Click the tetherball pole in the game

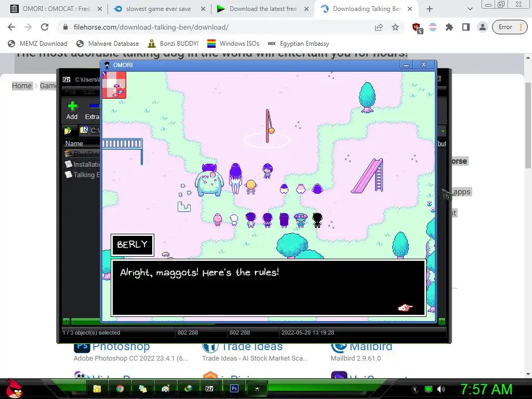click(x=268, y=126)
